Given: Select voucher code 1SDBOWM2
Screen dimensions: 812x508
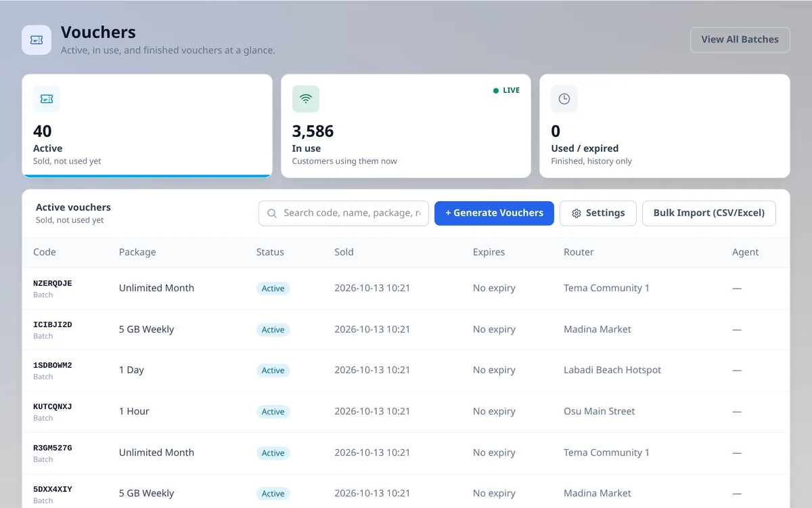Looking at the screenshot, I should pyautogui.click(x=53, y=365).
